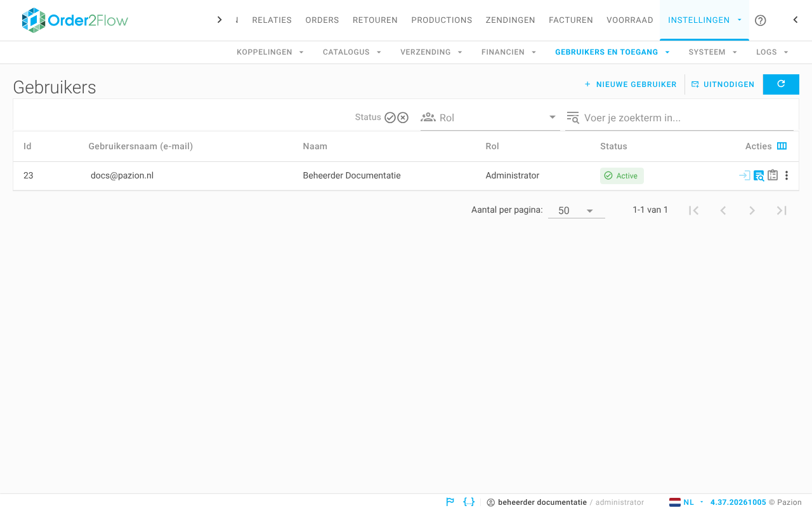Refresh the users list
Image resolution: width=812 pixels, height=508 pixels.
tap(781, 84)
